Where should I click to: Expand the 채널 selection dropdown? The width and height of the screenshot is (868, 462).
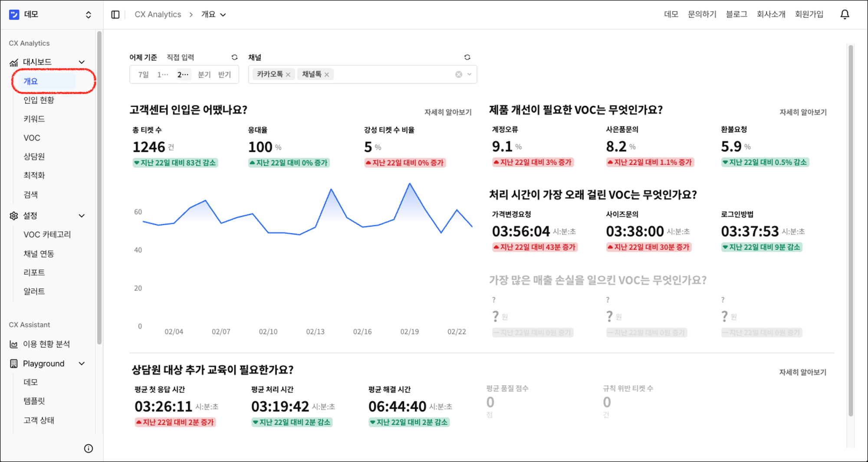pos(469,74)
